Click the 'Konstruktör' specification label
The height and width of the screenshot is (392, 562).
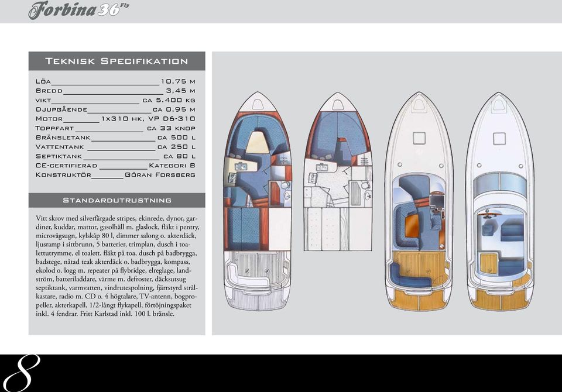[63, 175]
